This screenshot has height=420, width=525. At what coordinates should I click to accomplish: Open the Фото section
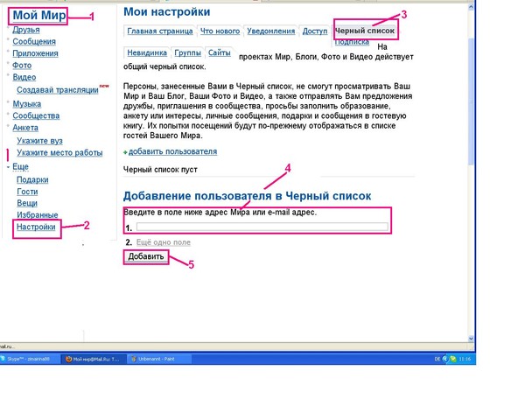click(x=22, y=66)
